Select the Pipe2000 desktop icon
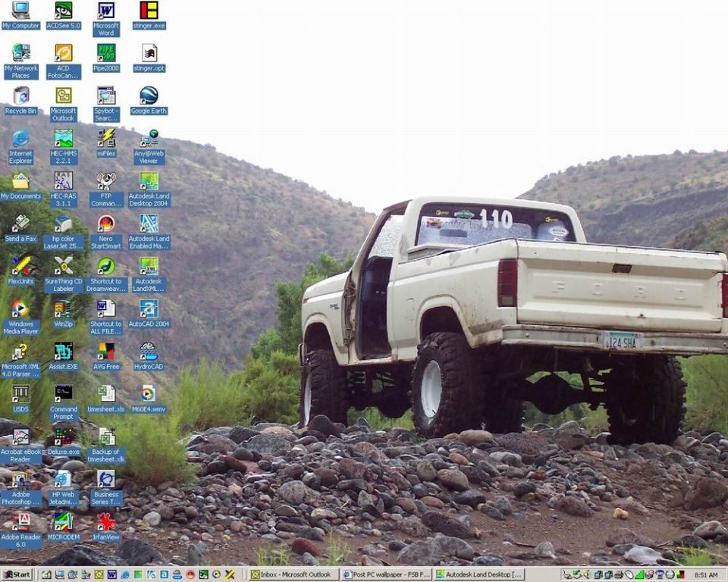 (x=106, y=58)
